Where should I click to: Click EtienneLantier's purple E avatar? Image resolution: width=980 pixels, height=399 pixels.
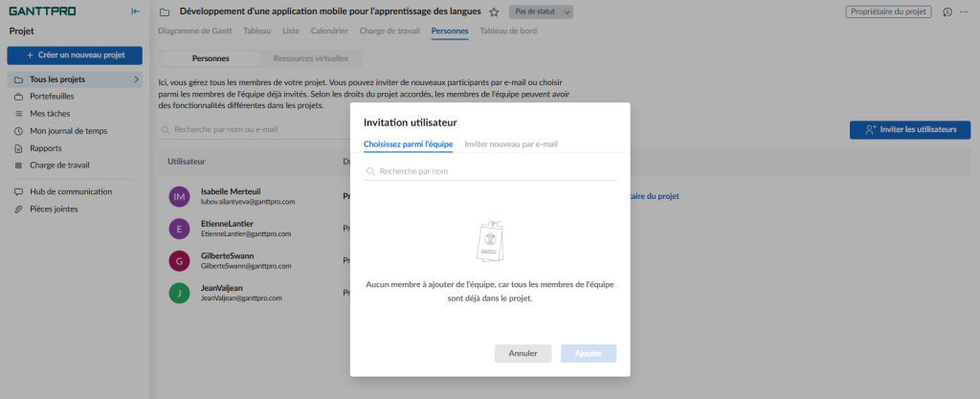(x=179, y=229)
